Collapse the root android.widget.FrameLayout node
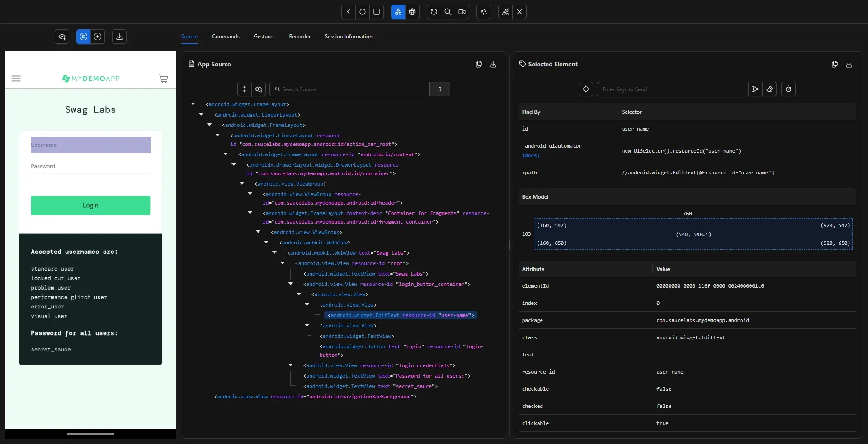This screenshot has width=868, height=444. [193, 104]
